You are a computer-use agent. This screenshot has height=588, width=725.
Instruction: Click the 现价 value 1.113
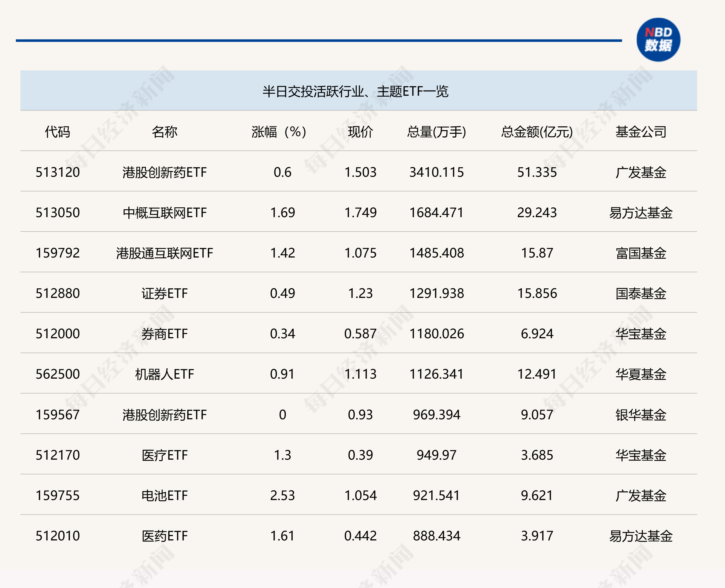[360, 374]
